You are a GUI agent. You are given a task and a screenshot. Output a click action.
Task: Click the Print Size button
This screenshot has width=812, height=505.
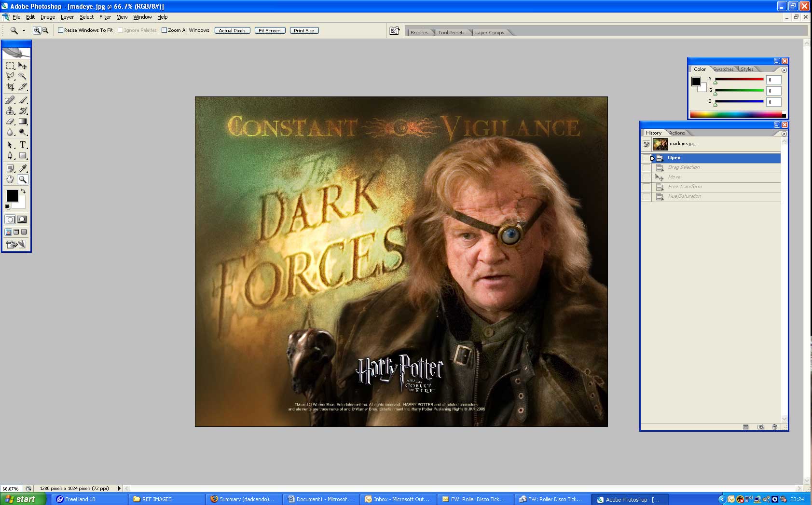(304, 30)
